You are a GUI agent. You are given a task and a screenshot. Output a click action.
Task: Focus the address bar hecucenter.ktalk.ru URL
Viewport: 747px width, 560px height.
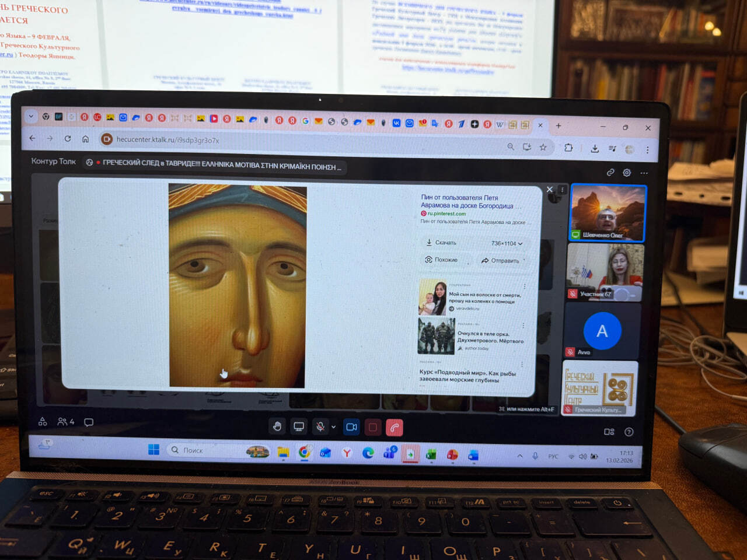pos(167,140)
